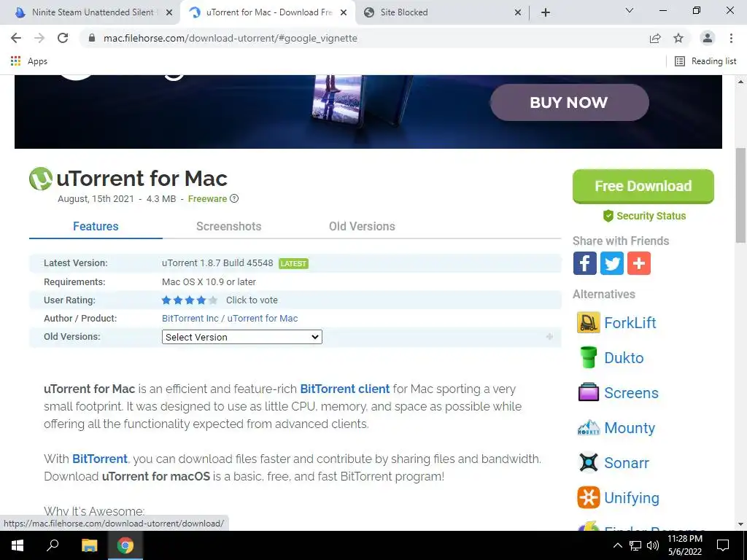Click the taskbar search magnifier
Image resolution: width=747 pixels, height=560 pixels.
[53, 545]
